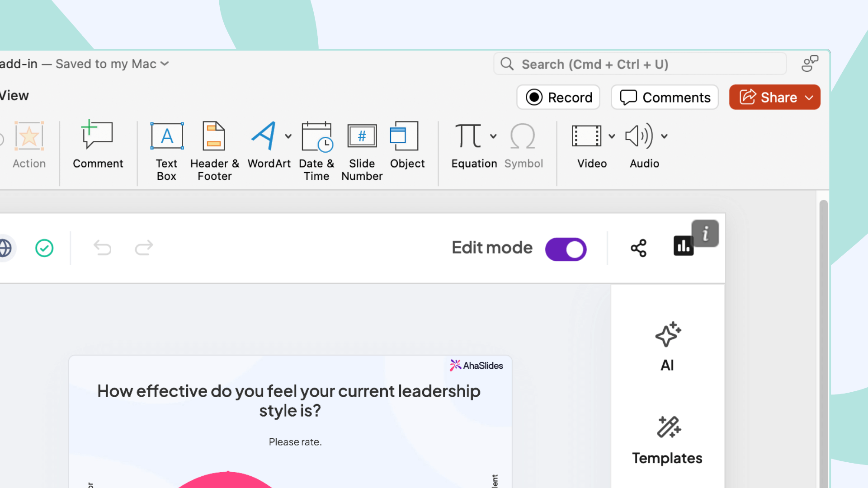Click the Record button
The image size is (868, 488).
pos(558,97)
